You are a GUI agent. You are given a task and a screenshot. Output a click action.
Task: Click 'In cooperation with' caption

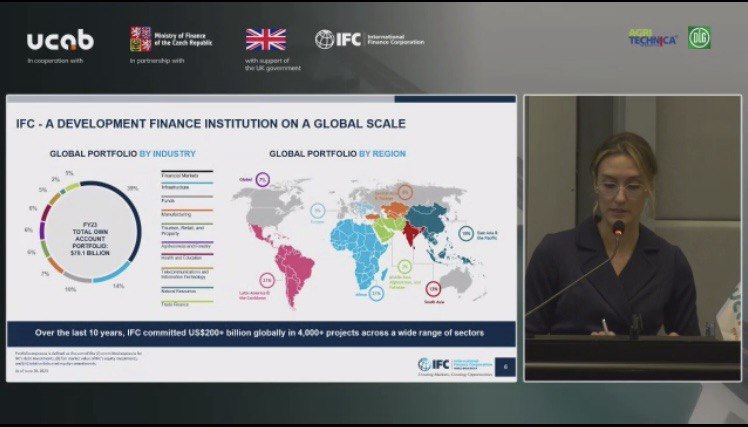click(x=55, y=61)
